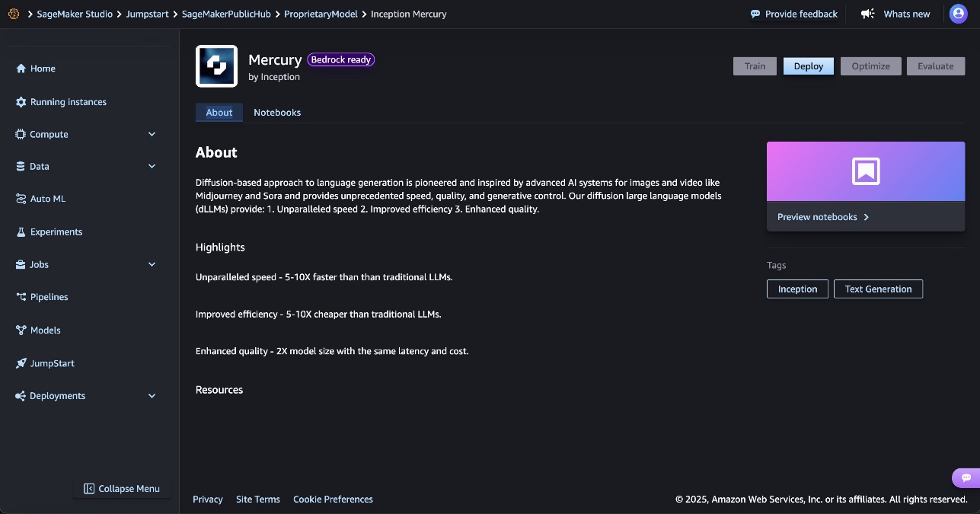Expand the Compute section chevron
This screenshot has width=980, height=514.
click(152, 134)
